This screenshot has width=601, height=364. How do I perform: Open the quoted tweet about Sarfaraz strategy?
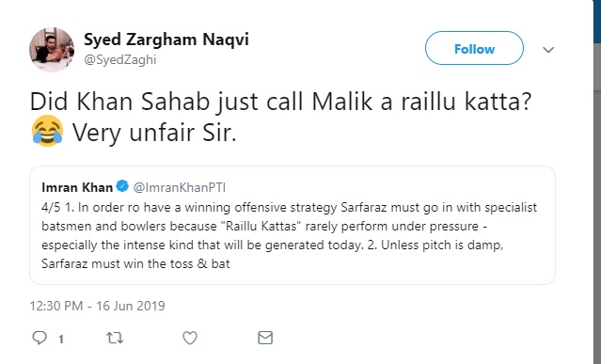pos(293,226)
